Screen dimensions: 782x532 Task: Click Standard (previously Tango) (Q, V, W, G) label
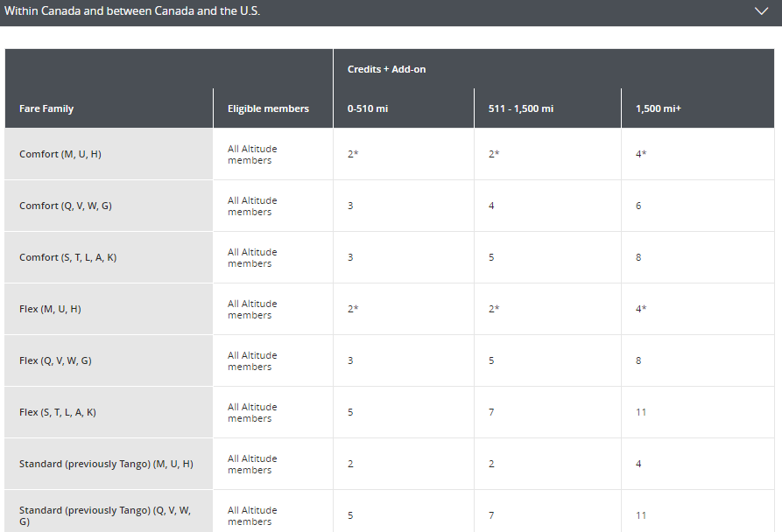(105, 515)
